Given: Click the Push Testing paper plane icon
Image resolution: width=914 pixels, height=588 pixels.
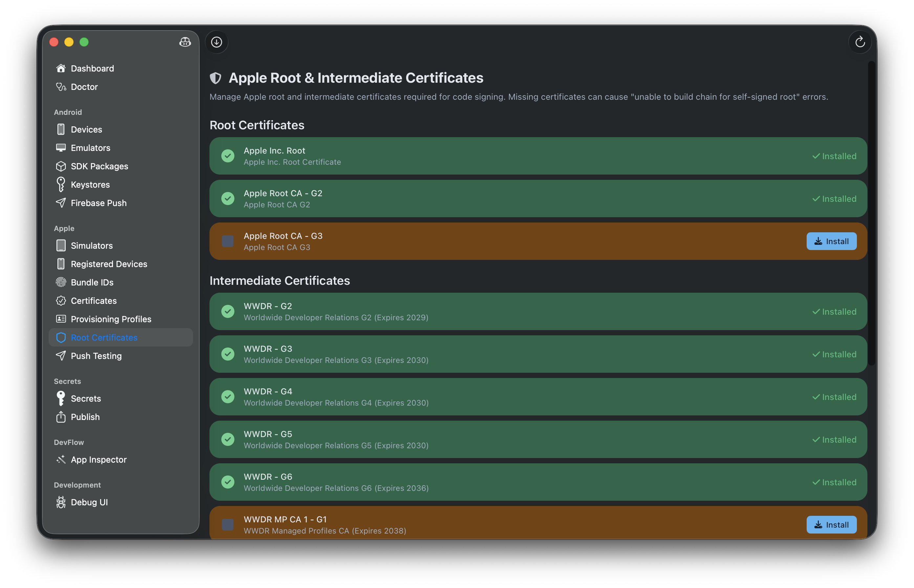Looking at the screenshot, I should 61,355.
